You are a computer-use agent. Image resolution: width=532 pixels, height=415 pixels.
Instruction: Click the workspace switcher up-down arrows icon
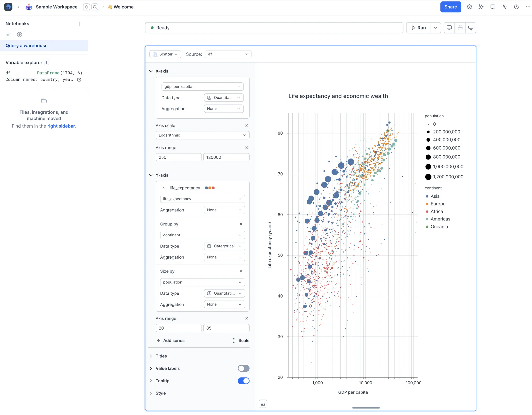86,7
